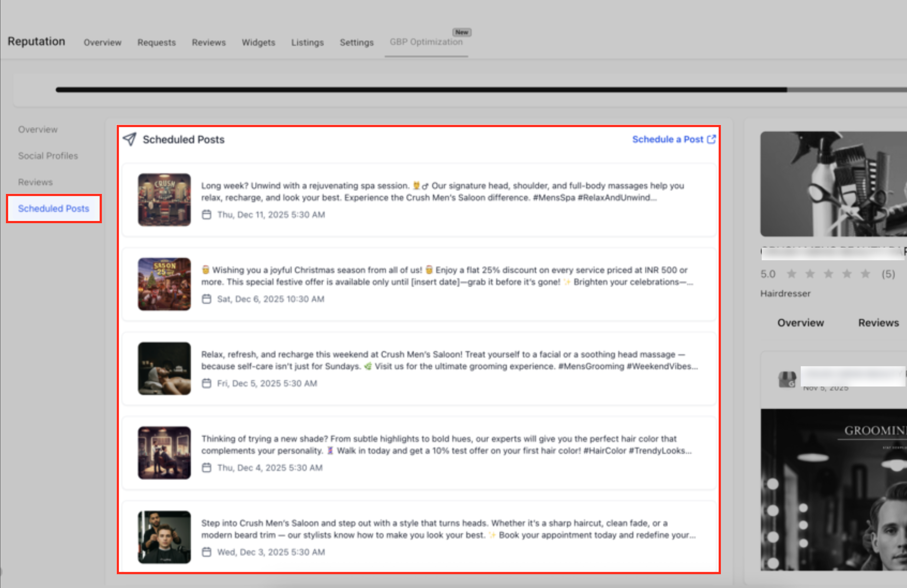Viewport: 907px width, 588px height.
Task: Click the 'Step into Crush Men's Saloon' post text
Action: 449,529
